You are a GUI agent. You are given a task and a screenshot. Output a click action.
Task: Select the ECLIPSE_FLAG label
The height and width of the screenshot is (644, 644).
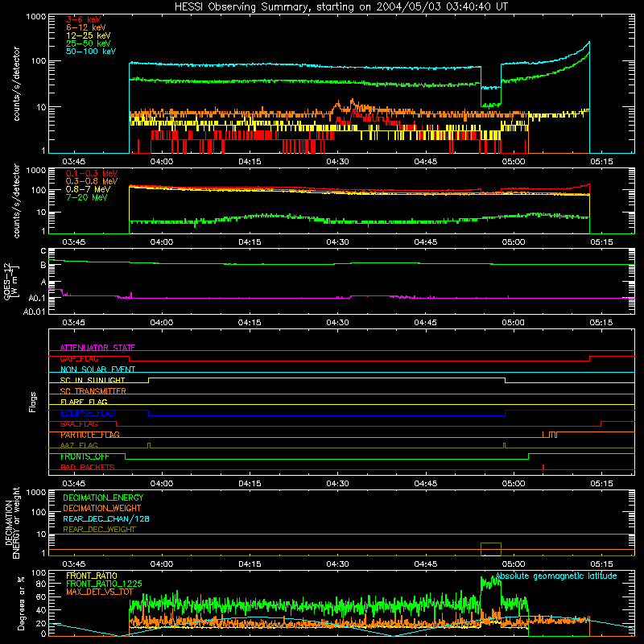[88, 413]
